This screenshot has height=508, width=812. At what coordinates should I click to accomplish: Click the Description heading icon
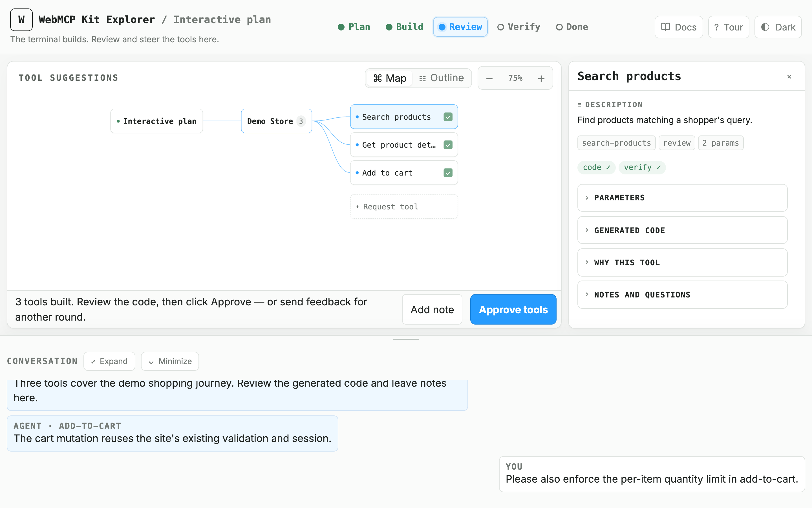click(x=579, y=105)
